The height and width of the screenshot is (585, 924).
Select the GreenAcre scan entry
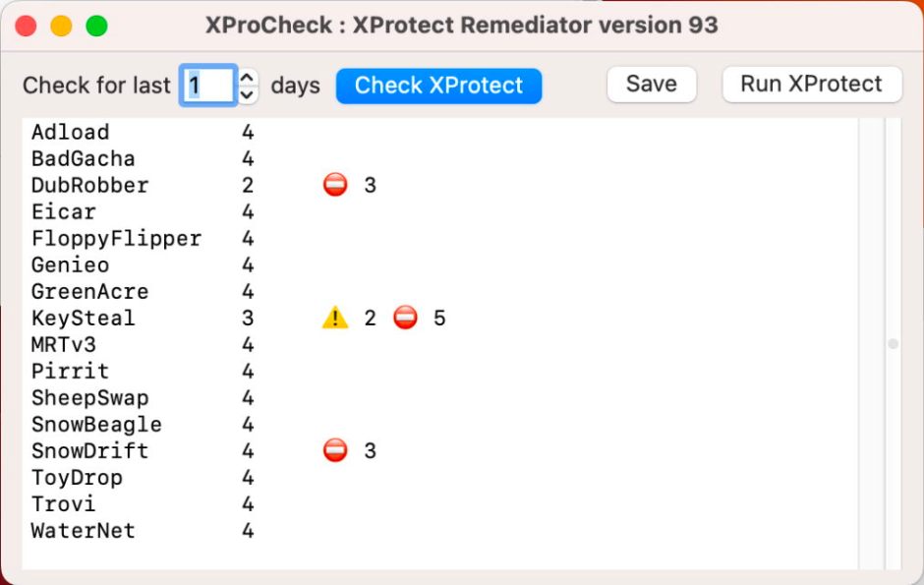pyautogui.click(x=89, y=290)
